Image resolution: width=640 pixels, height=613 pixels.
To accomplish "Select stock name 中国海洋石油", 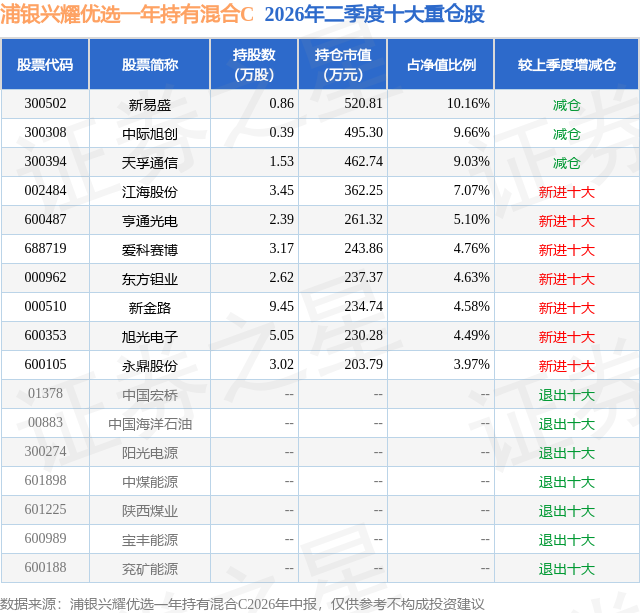I will coord(150,424).
